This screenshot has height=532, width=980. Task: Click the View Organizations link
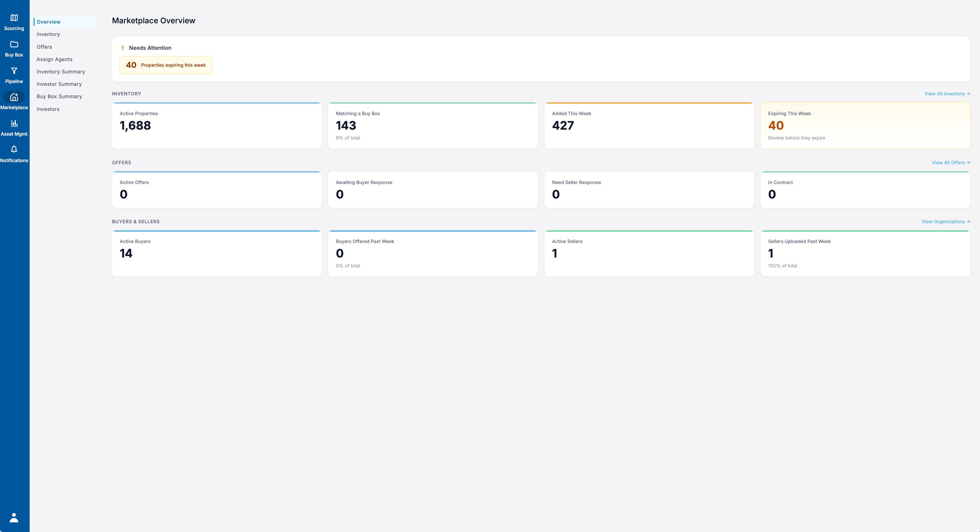pyautogui.click(x=946, y=221)
